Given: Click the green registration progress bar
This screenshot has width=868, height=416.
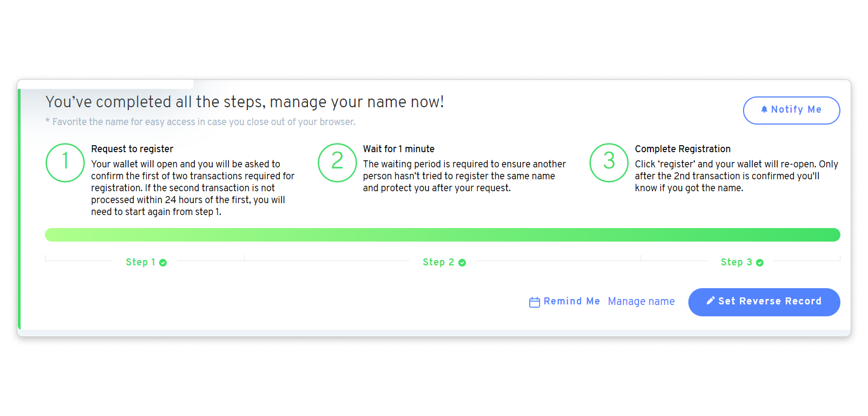Looking at the screenshot, I should 442,235.
